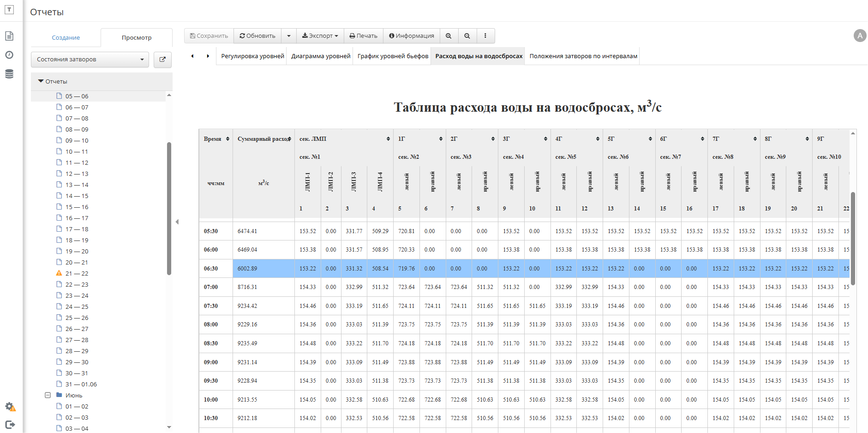Sort the 3Г column
Screen dimensions: 868x433
tap(545, 139)
